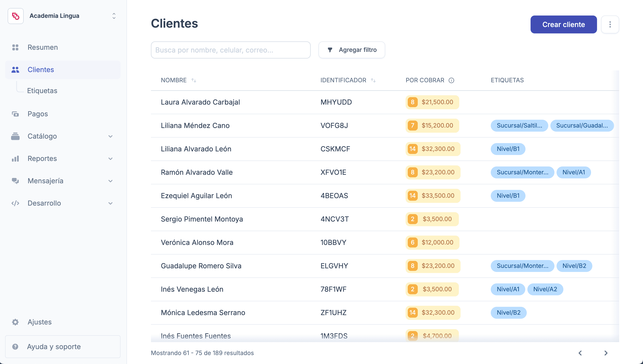Expand the Mensajería sidebar section
Image resolution: width=643 pixels, height=364 pixels.
[x=110, y=181]
